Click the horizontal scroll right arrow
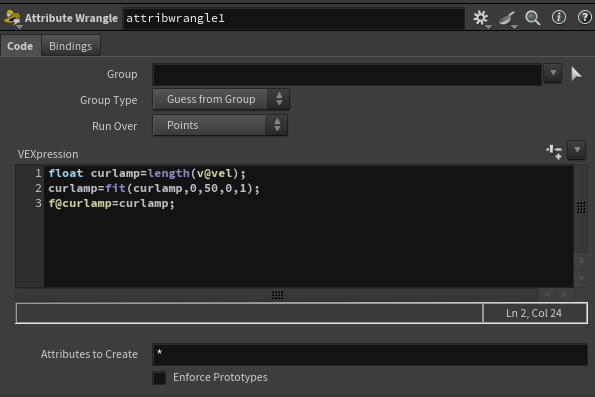595x397 pixels. [565, 295]
